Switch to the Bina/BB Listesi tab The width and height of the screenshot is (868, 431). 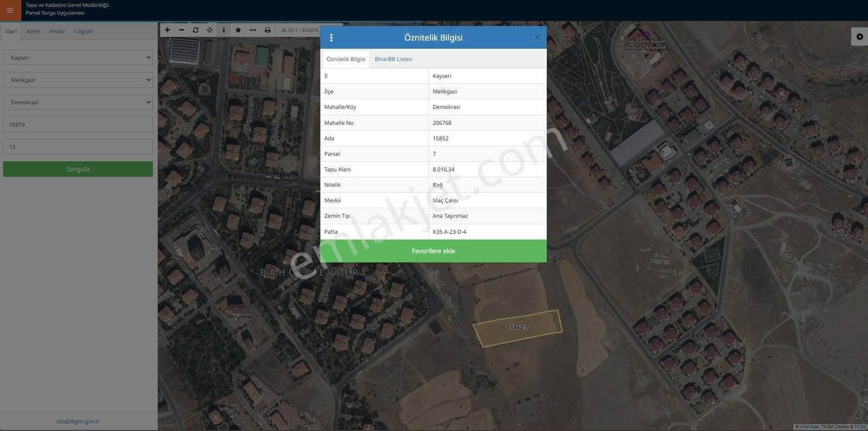(x=393, y=59)
